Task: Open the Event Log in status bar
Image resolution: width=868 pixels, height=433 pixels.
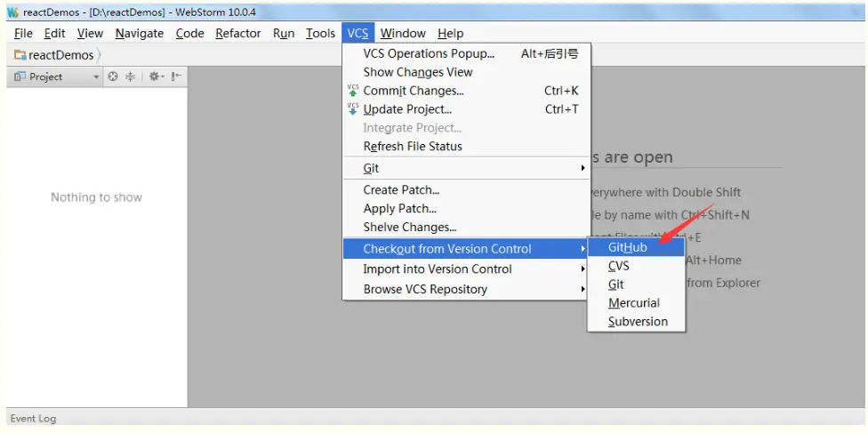Action: point(33,419)
